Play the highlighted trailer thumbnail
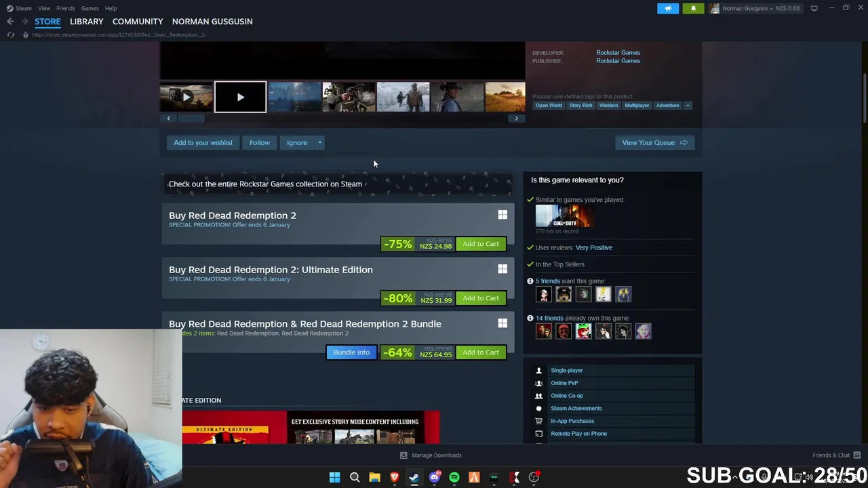This screenshot has height=488, width=868. (240, 97)
